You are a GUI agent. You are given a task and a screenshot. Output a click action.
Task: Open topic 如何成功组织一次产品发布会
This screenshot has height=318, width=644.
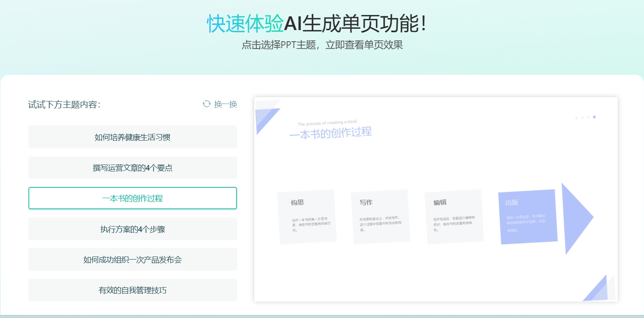pos(132,260)
